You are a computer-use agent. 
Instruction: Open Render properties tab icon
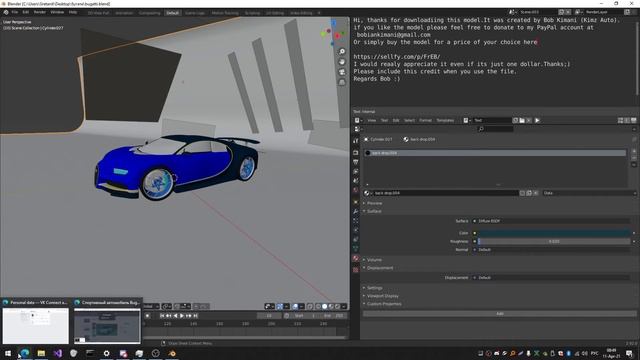pos(356,152)
